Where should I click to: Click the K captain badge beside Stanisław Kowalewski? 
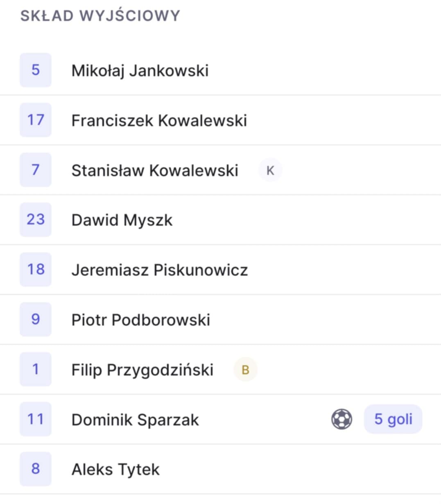coord(270,170)
